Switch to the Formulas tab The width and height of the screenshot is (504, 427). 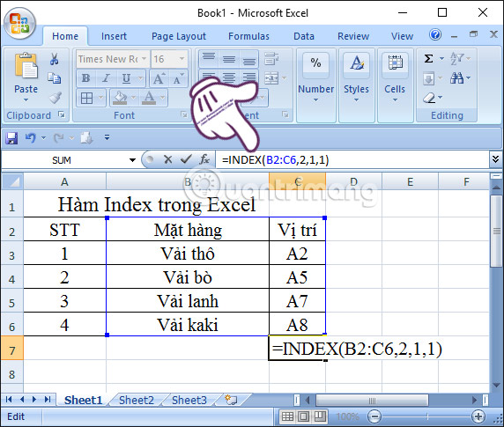point(248,36)
